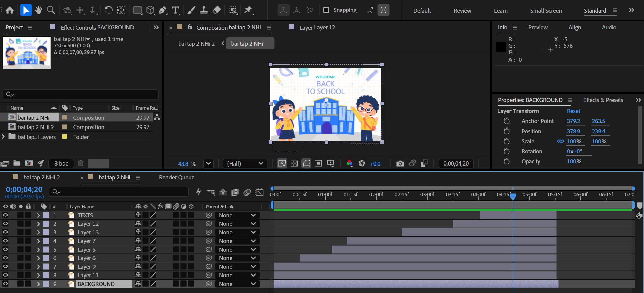Open the magnification ratio dropdown

click(209, 164)
